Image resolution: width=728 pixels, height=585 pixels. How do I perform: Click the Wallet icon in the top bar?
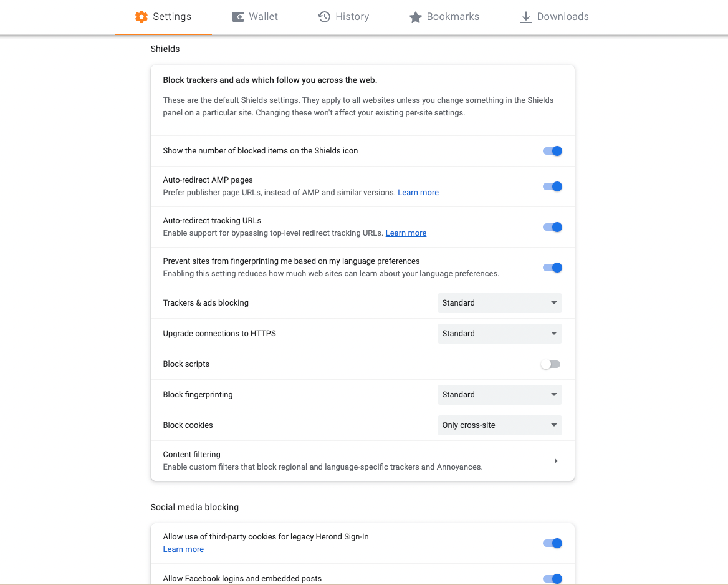[237, 17]
